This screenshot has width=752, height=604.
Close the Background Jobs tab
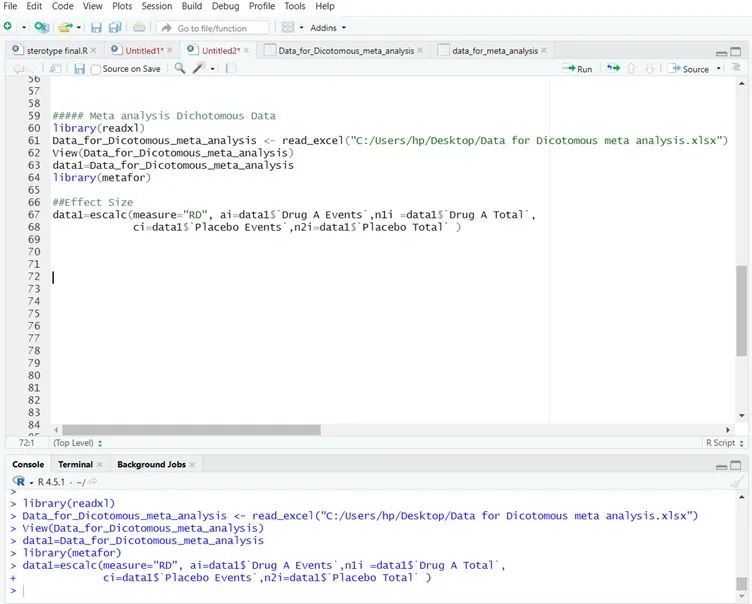[x=192, y=464]
